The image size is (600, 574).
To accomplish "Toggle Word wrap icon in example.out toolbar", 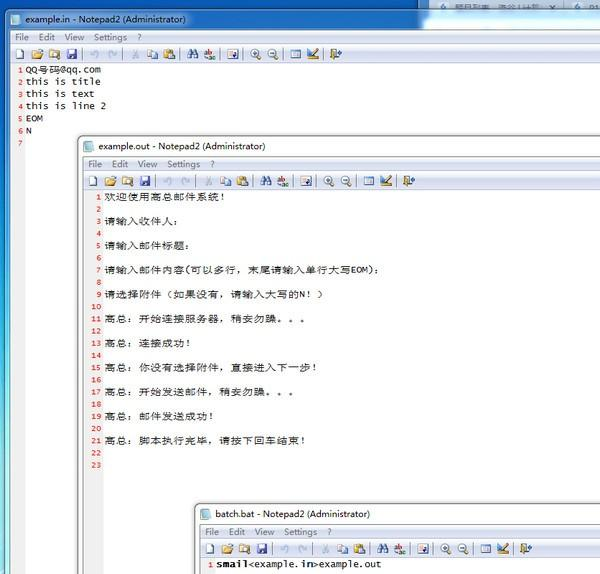I will coord(306,181).
